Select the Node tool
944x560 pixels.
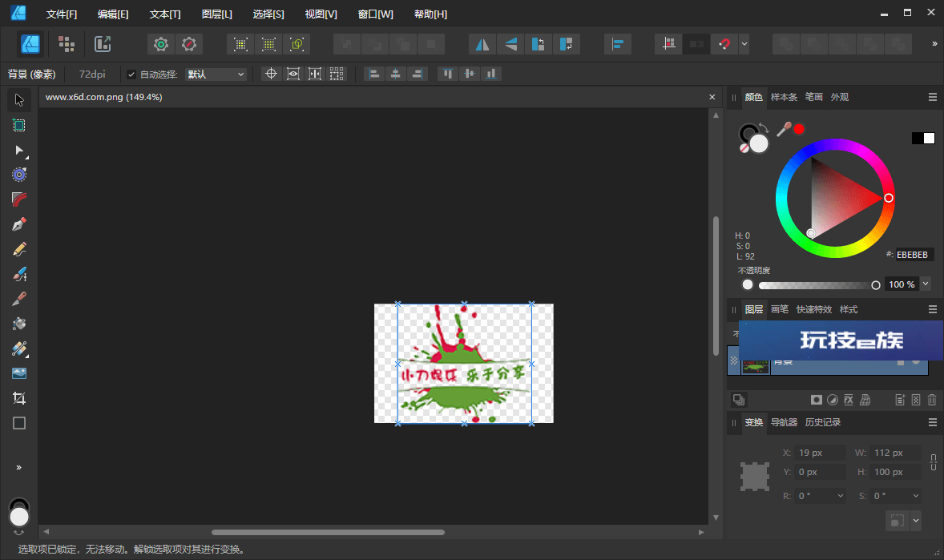click(x=19, y=150)
